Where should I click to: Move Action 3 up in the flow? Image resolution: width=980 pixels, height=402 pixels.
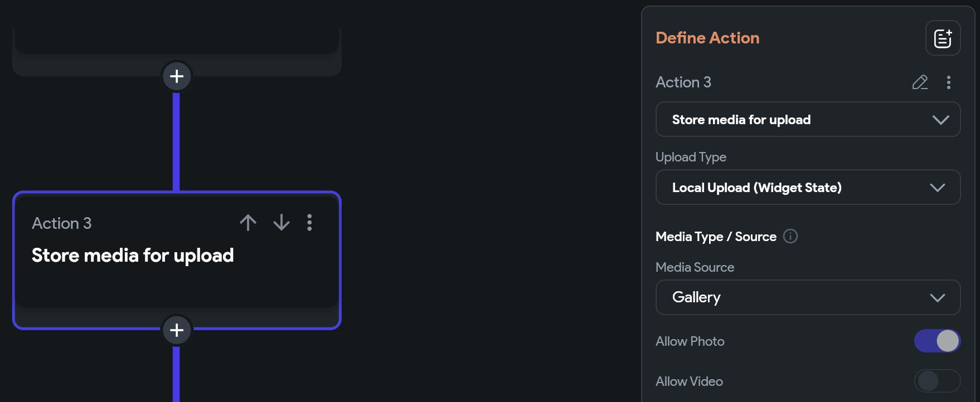pos(248,223)
